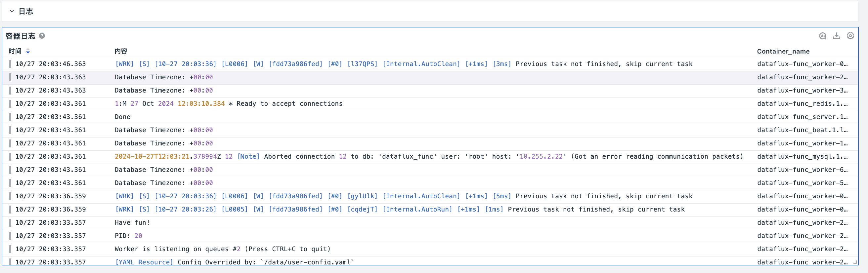This screenshot has height=273, width=868.
Task: Click status bar of the Have fun! row
Action: [x=10, y=222]
